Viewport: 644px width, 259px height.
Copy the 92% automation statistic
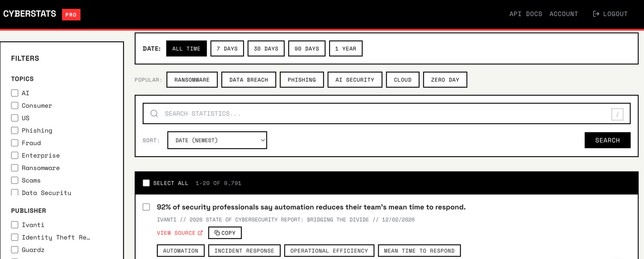click(x=225, y=233)
